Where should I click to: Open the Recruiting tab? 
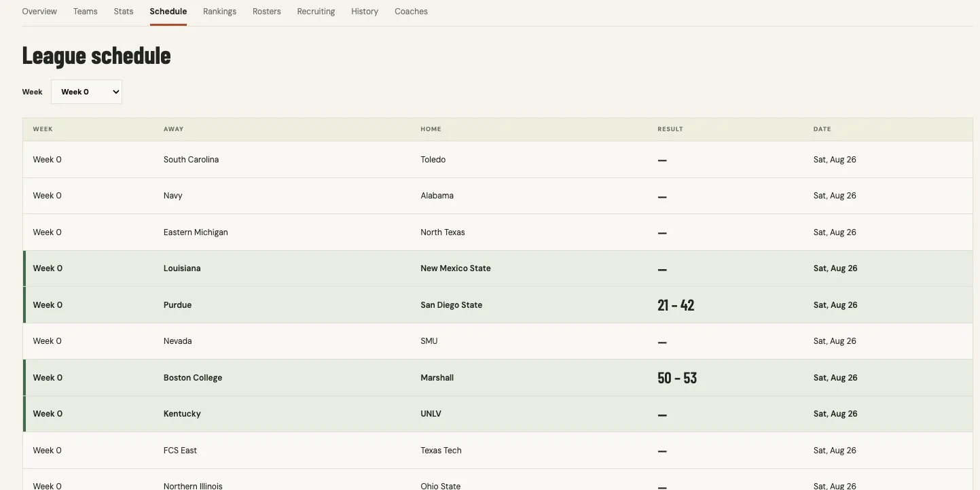316,12
